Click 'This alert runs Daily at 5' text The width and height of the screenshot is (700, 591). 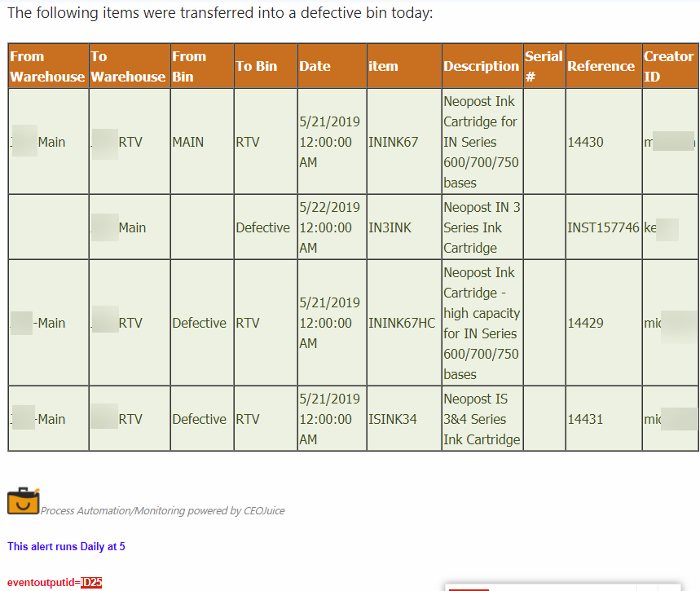tap(66, 546)
